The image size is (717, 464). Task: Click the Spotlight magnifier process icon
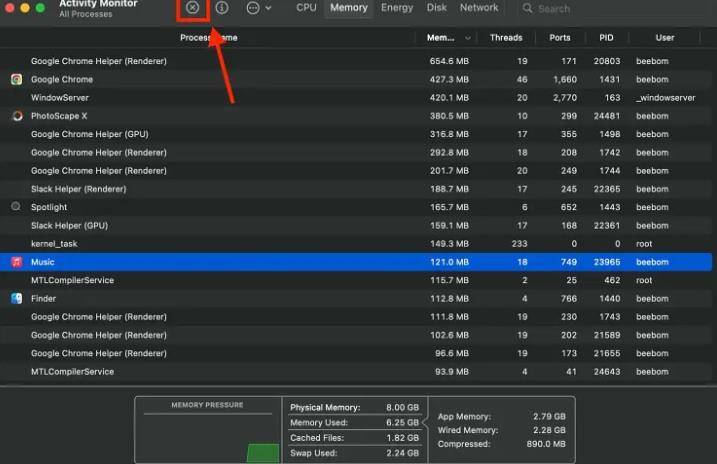pos(16,207)
